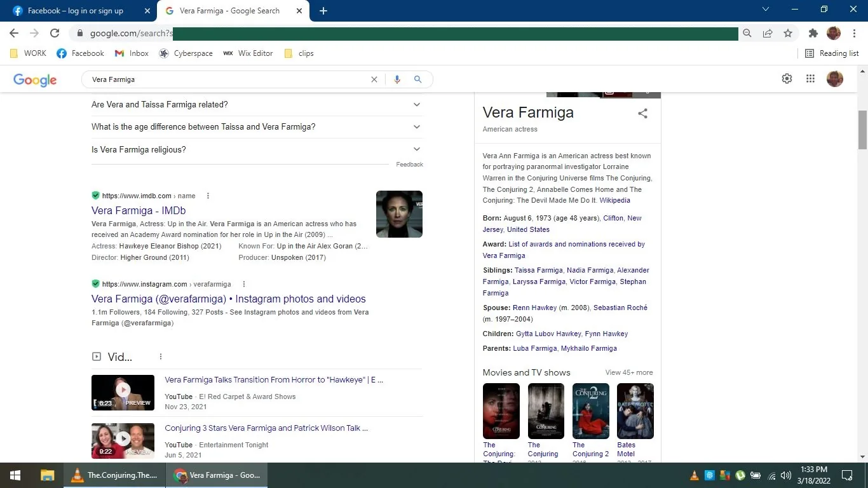Open the Inbox bookmark
Image resolution: width=868 pixels, height=488 pixels.
tap(132, 53)
